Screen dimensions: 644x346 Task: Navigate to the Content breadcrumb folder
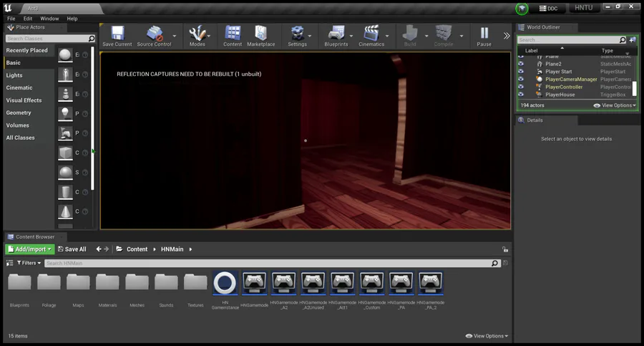(137, 249)
